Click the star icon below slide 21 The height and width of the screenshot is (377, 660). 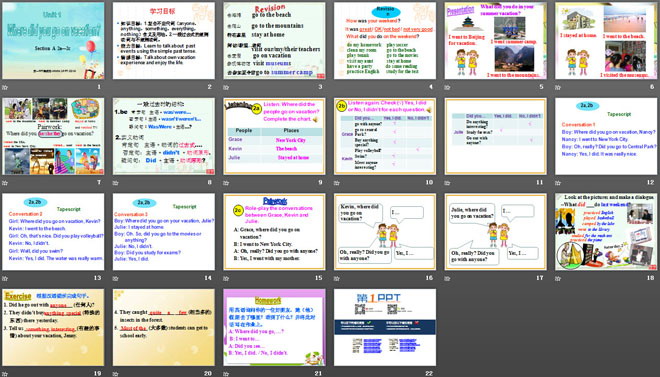coord(226,374)
